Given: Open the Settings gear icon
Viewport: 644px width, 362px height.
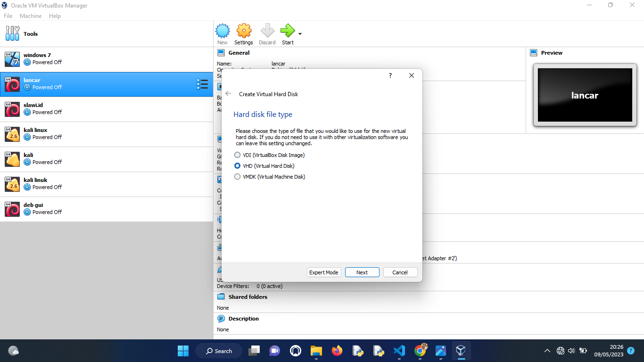Looking at the screenshot, I should (244, 31).
